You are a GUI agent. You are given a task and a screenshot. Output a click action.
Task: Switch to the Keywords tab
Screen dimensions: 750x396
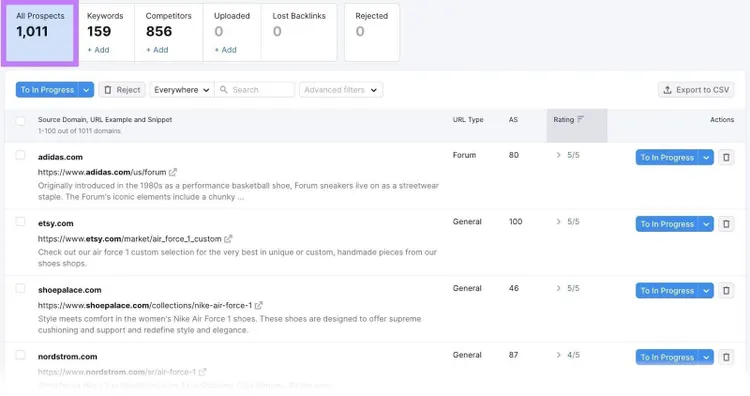(x=106, y=33)
